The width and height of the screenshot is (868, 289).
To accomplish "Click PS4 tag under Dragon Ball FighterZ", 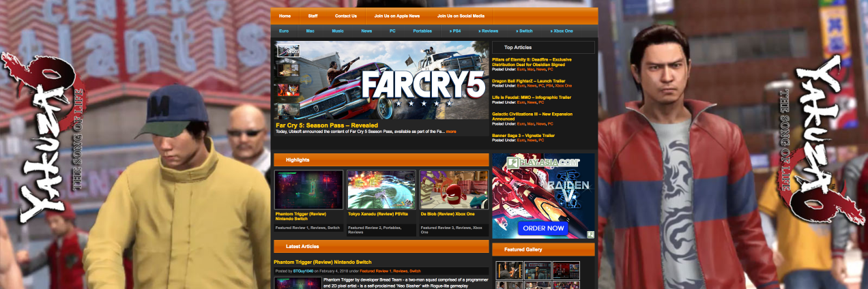I will [549, 86].
